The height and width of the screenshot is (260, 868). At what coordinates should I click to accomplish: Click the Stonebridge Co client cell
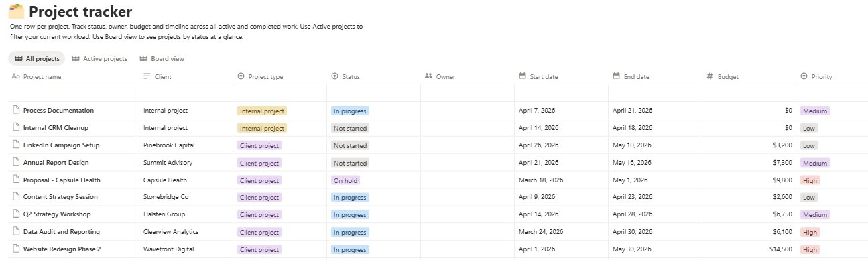coord(186,198)
